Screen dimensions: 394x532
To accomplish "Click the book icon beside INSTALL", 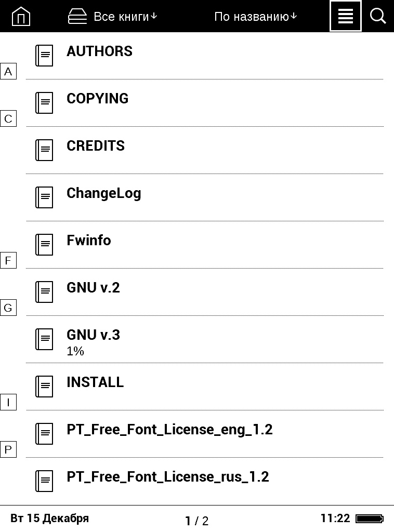I will coord(44,387).
